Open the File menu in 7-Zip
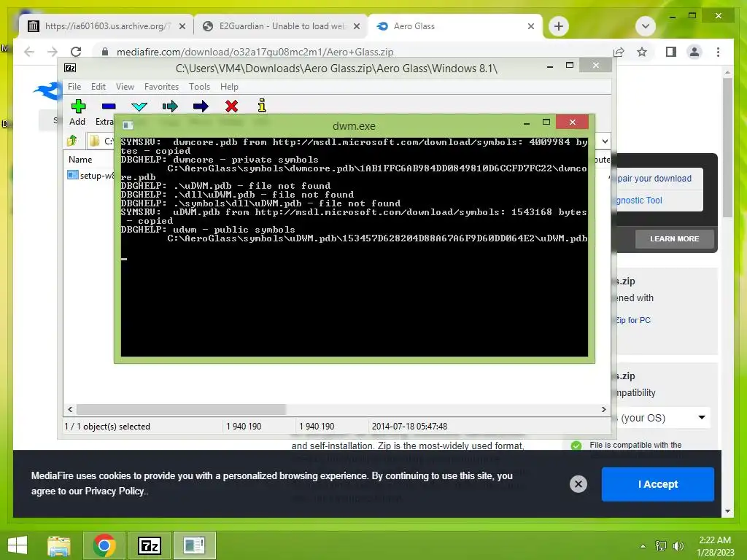747x560 pixels. [x=74, y=87]
